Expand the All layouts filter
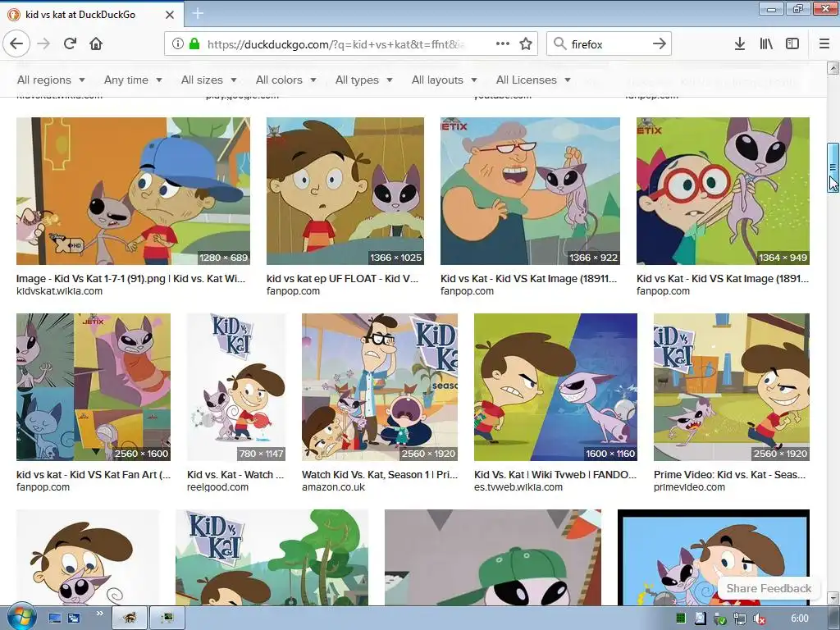 [x=445, y=80]
